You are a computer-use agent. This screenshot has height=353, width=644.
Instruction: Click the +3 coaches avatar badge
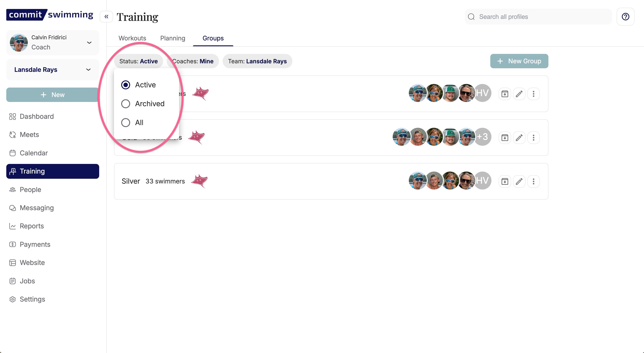(x=482, y=137)
